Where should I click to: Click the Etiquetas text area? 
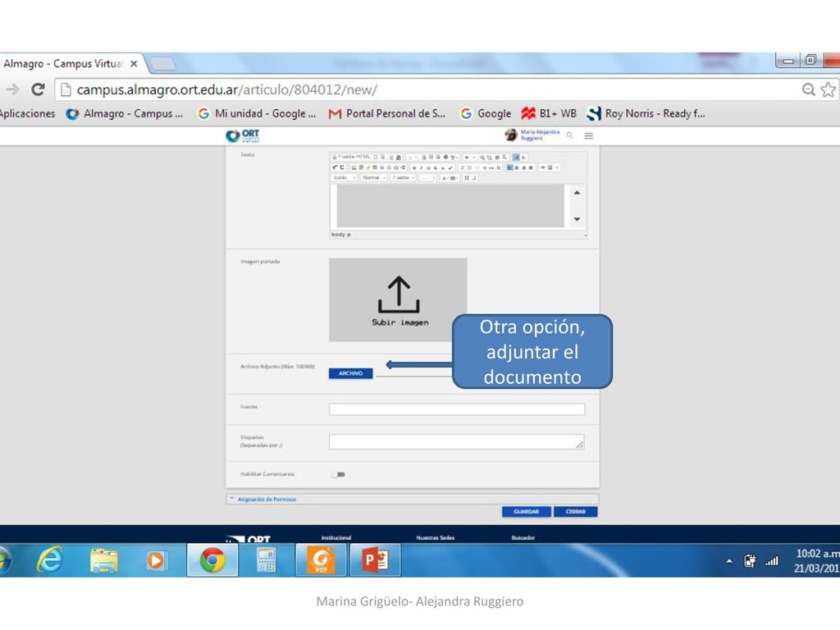(x=456, y=441)
